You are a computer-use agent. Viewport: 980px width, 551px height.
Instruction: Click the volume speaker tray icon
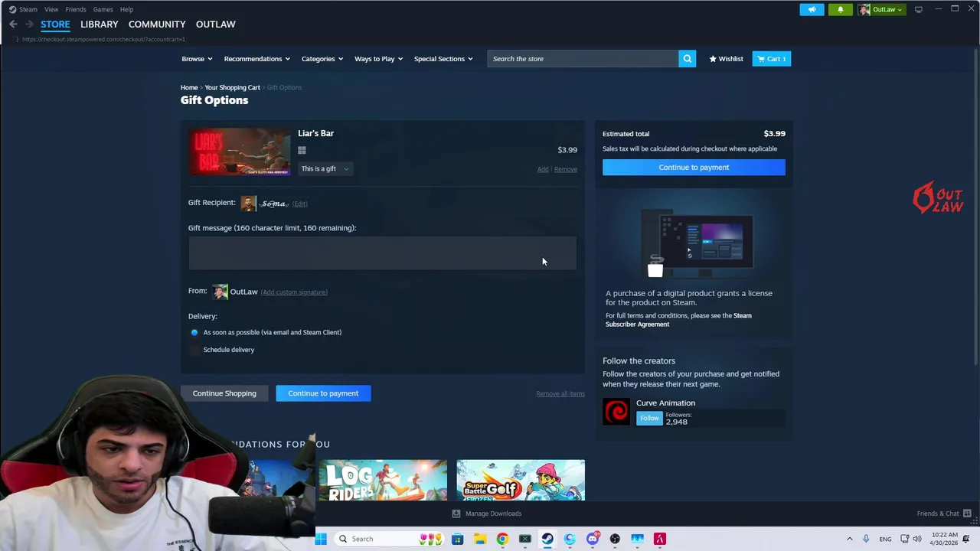point(917,539)
